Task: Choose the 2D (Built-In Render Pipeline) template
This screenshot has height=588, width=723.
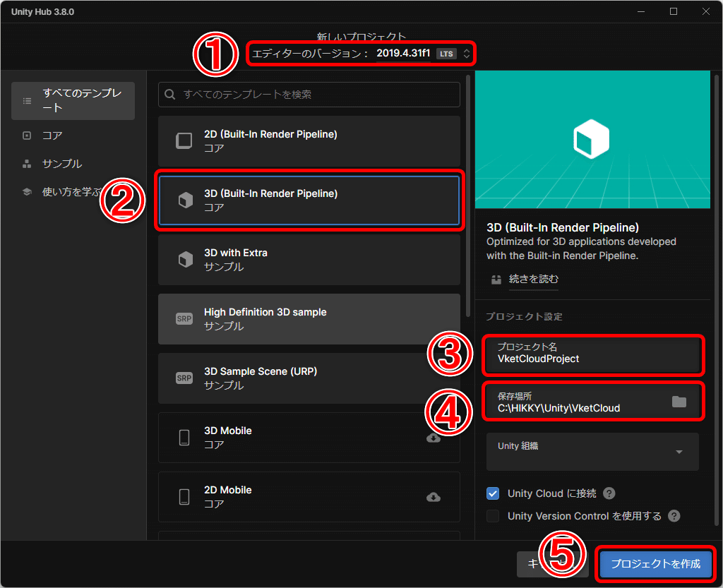Action: tap(309, 141)
